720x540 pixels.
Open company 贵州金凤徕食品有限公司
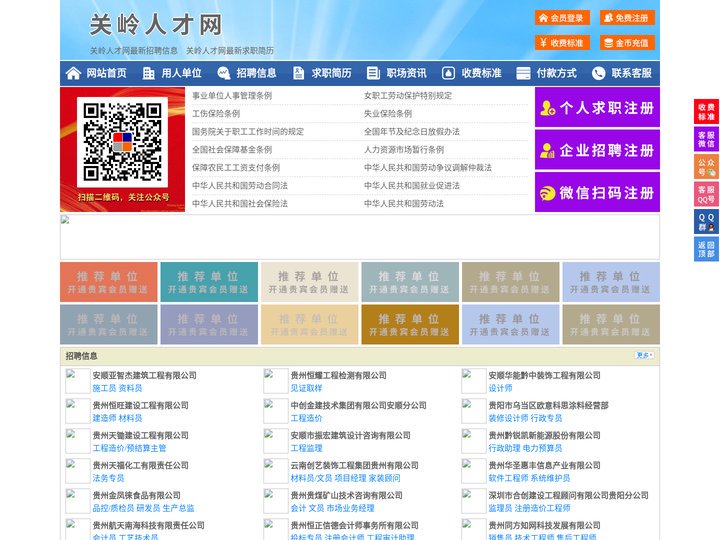(x=136, y=495)
